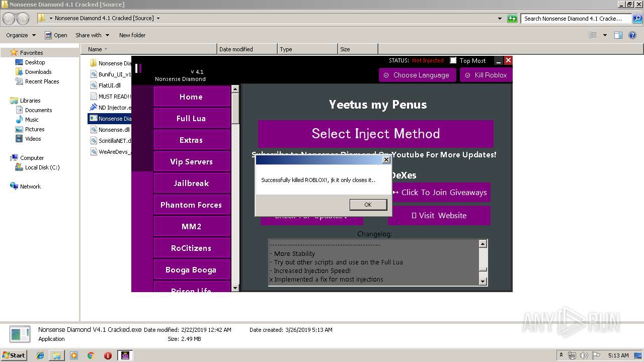
Task: Click the changelog scroll down arrow
Action: tap(483, 282)
